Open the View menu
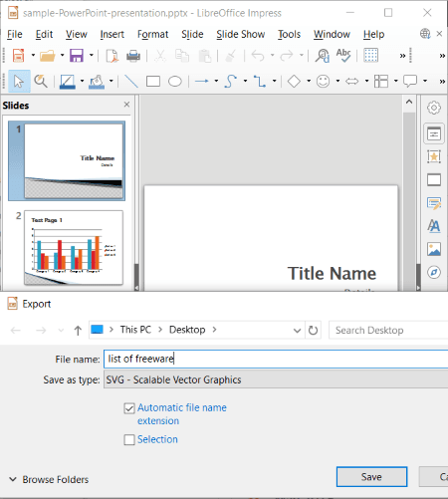The image size is (448, 499). (77, 34)
